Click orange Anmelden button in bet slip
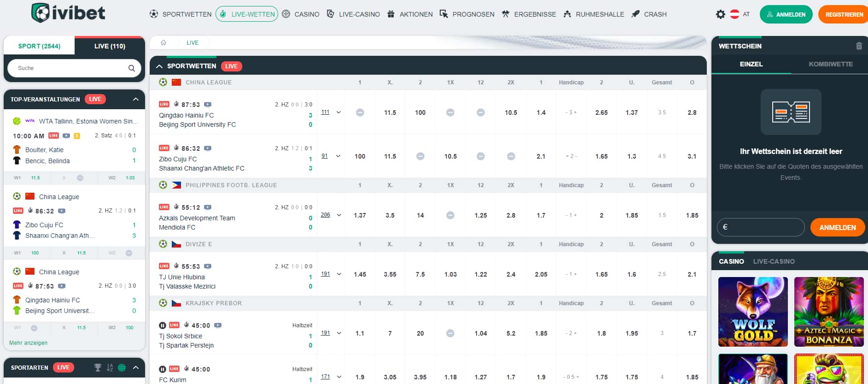The image size is (868, 384). pyautogui.click(x=837, y=227)
